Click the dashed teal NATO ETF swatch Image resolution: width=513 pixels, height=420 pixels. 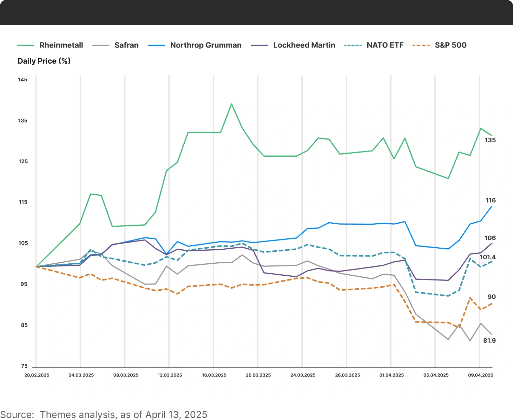click(353, 45)
